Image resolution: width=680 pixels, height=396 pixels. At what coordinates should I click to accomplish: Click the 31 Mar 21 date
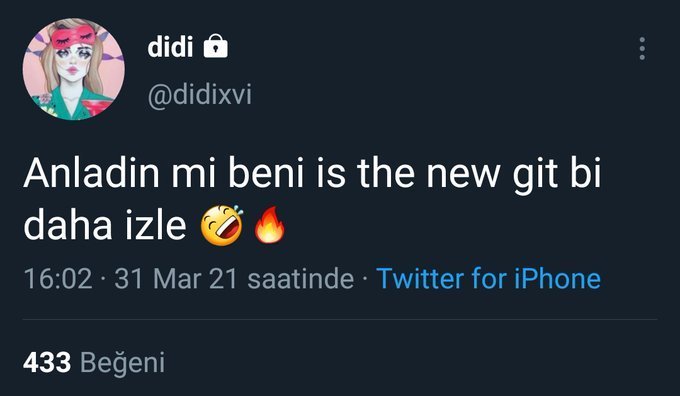[x=176, y=278]
